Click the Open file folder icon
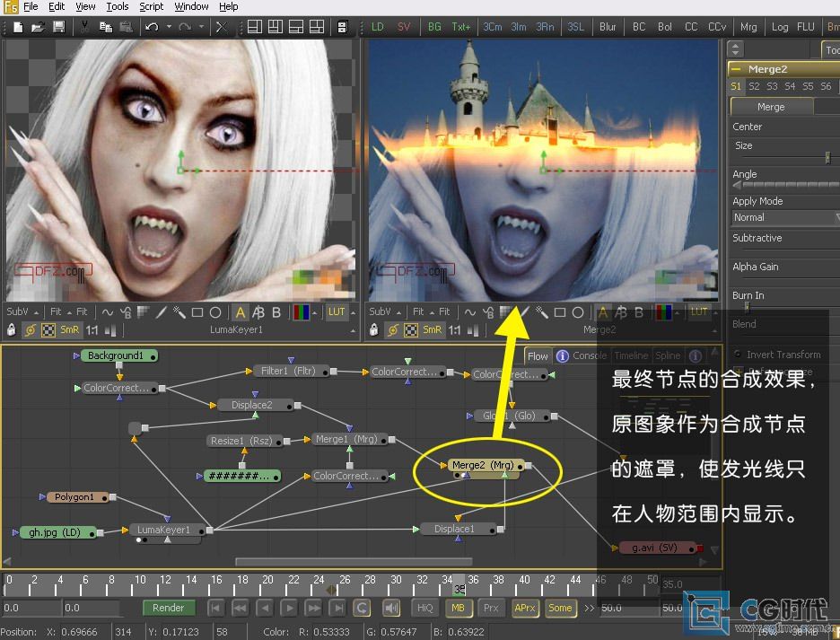Image resolution: width=840 pixels, height=640 pixels. click(38, 27)
